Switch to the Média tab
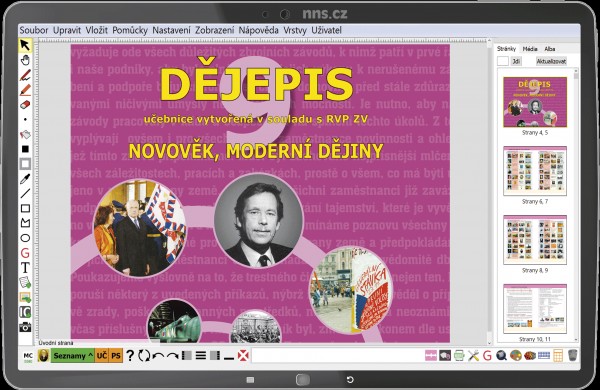 click(x=530, y=49)
